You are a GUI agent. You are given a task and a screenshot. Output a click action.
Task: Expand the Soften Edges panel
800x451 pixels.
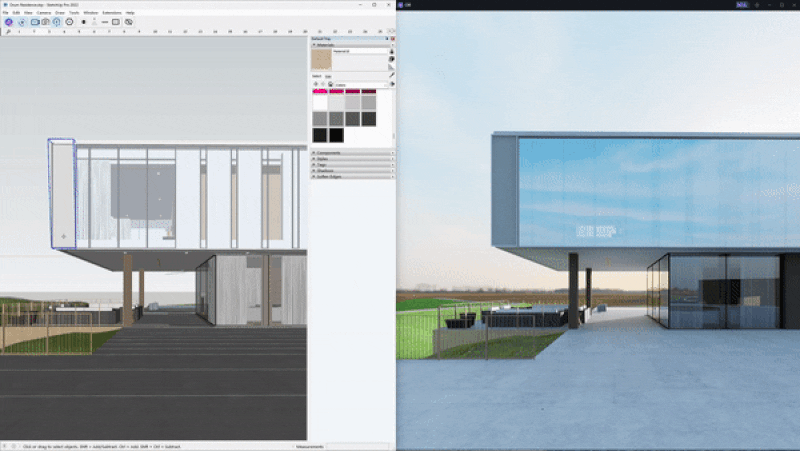[x=353, y=177]
